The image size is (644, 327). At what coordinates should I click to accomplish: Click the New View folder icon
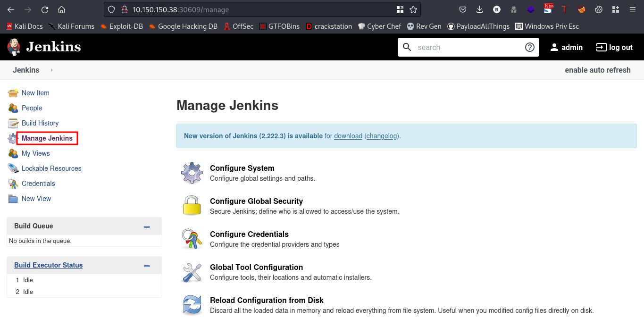[13, 199]
